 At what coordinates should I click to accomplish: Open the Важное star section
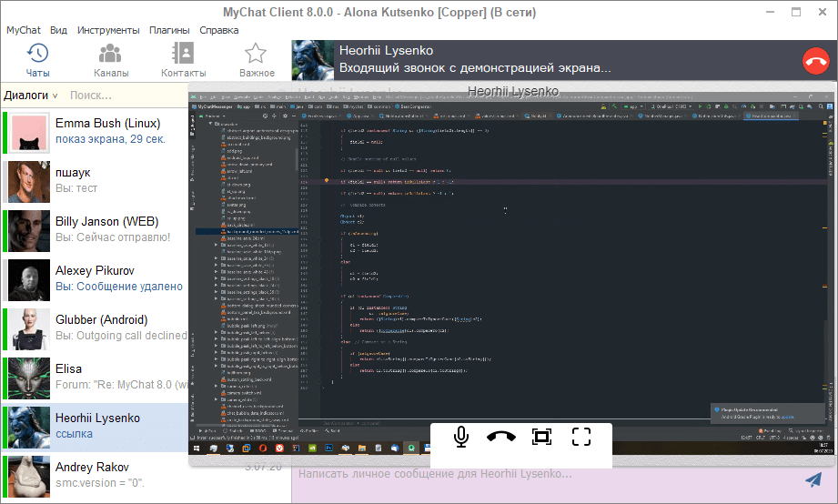tap(257, 60)
